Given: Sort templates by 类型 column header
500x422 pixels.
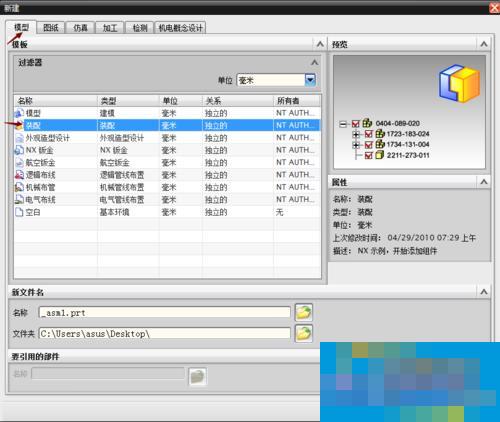Looking at the screenshot, I should (x=128, y=101).
